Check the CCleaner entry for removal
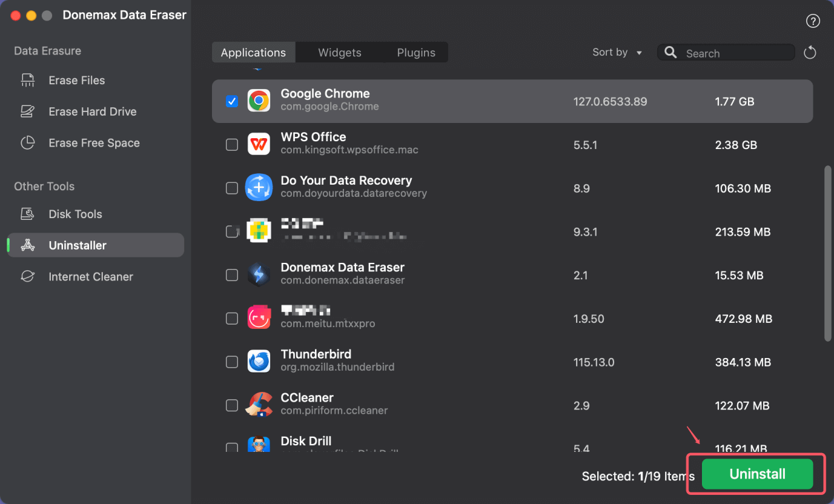Viewport: 834px width, 504px height. (x=232, y=405)
